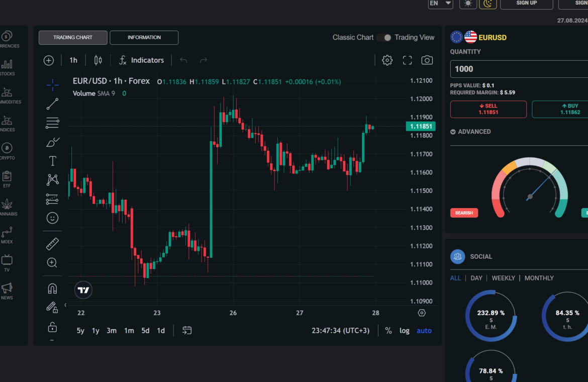Open the 1h timeframe interval selector
Image resolution: width=588 pixels, height=382 pixels.
pyautogui.click(x=73, y=60)
